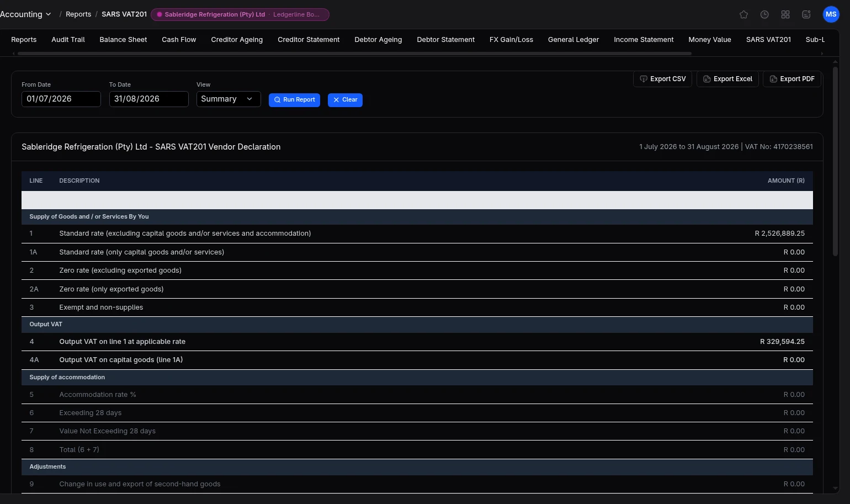Viewport: 850px width, 504px height.
Task: Select Output VAT on line 1 at applicable rate
Action: pos(417,342)
